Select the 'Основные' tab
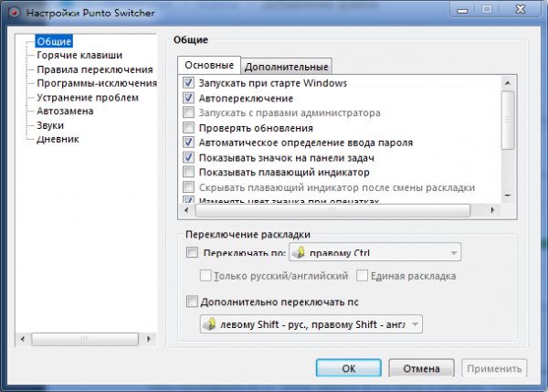Viewport: 548px width, 392px height. [x=209, y=65]
